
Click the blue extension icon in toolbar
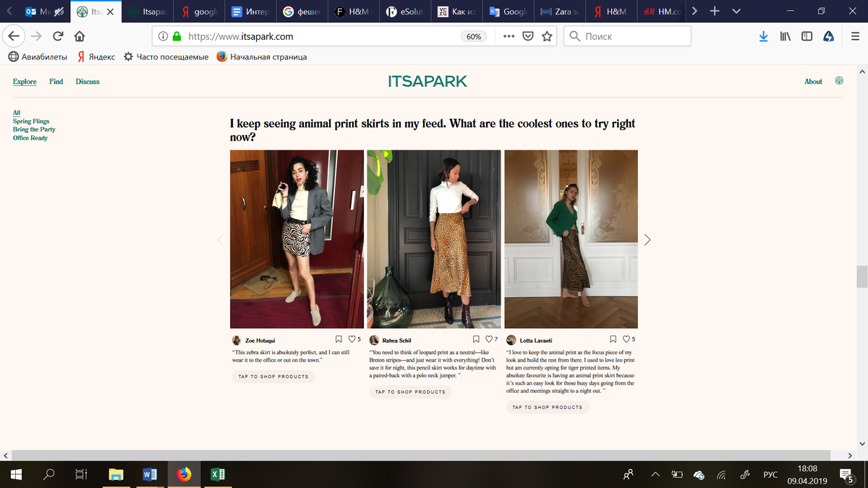(x=829, y=36)
